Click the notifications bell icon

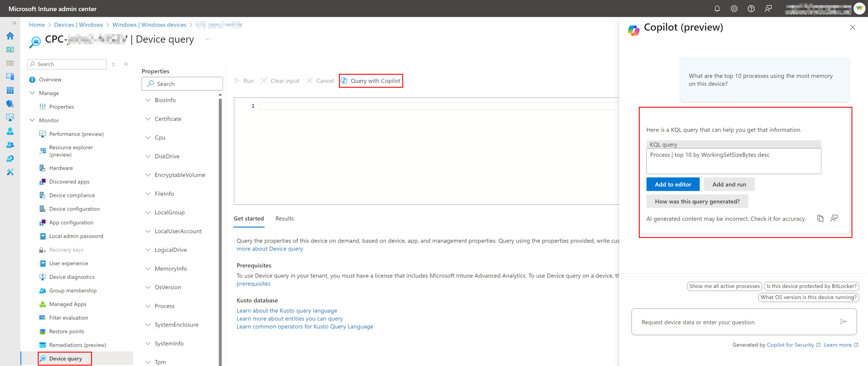point(717,9)
